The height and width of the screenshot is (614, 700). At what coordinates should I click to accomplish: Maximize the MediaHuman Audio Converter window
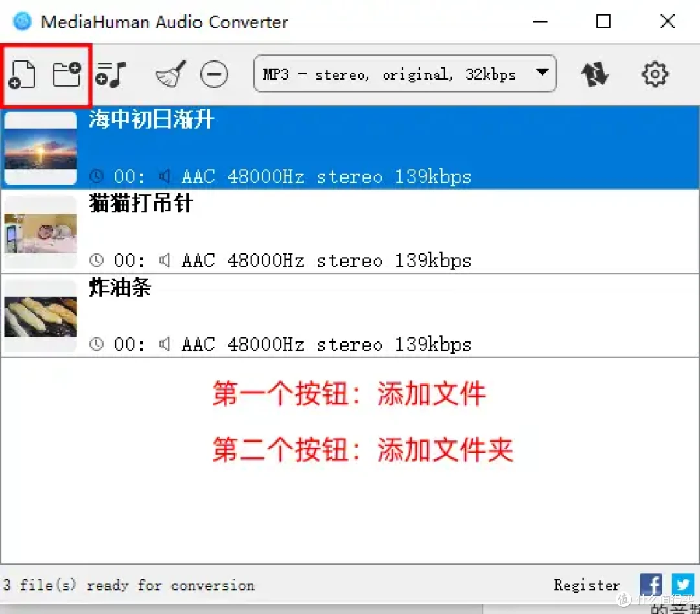tap(603, 21)
